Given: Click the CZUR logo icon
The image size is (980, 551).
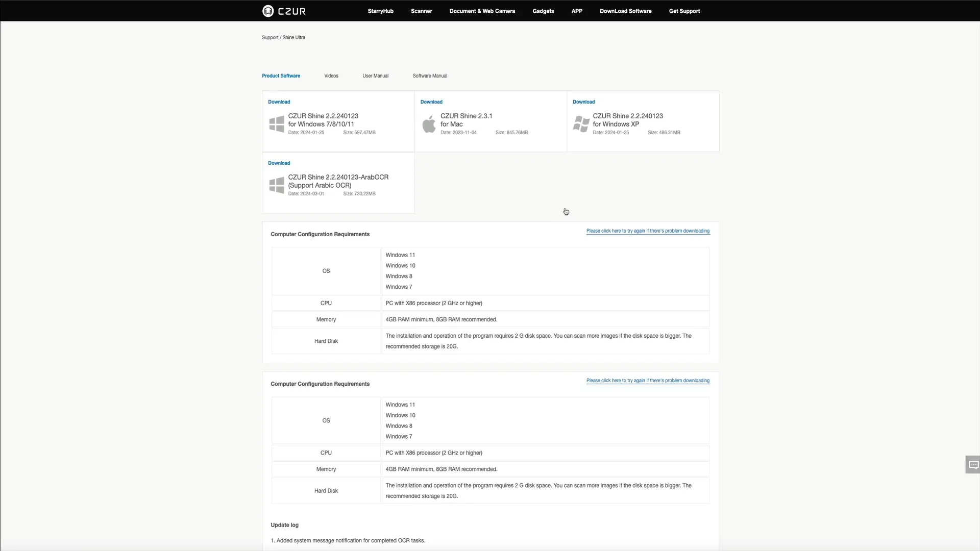Looking at the screenshot, I should [268, 11].
